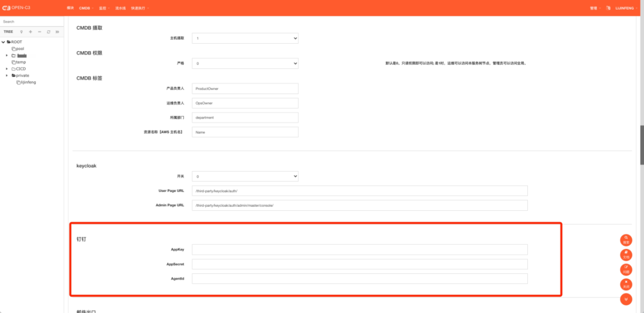Viewport: 644px width, 313px height.
Task: Select the lijinfeng tree node
Action: click(28, 82)
